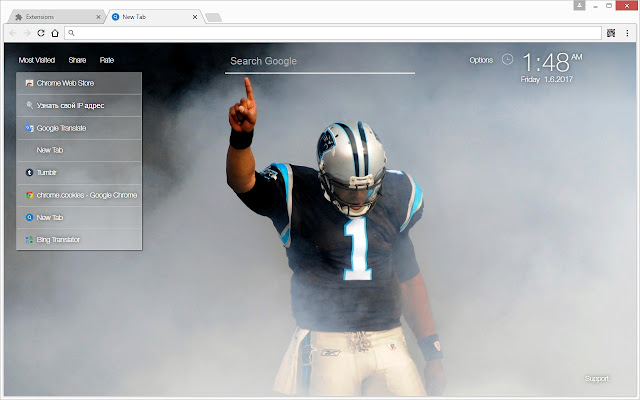Open Chrome Web Store from most visited
This screenshot has height=400, width=640.
click(x=79, y=83)
